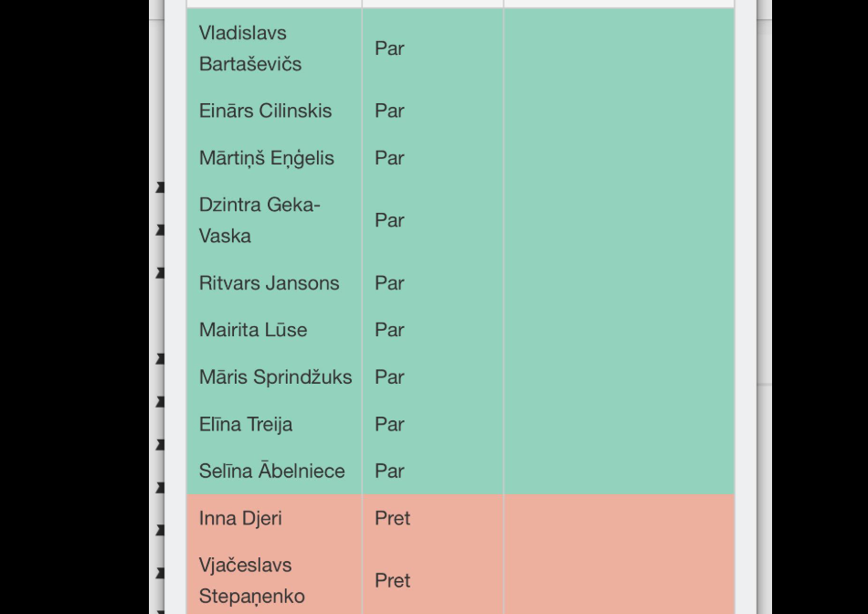Viewport: 868px width, 614px height.
Task: Select the Par vote for Einārs Cilinskis
Action: 389,111
